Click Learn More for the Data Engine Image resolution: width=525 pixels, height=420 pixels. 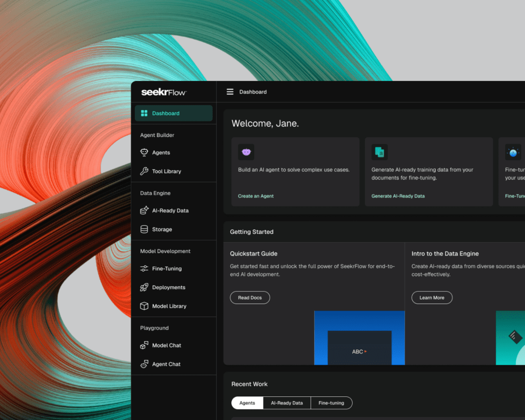click(432, 297)
